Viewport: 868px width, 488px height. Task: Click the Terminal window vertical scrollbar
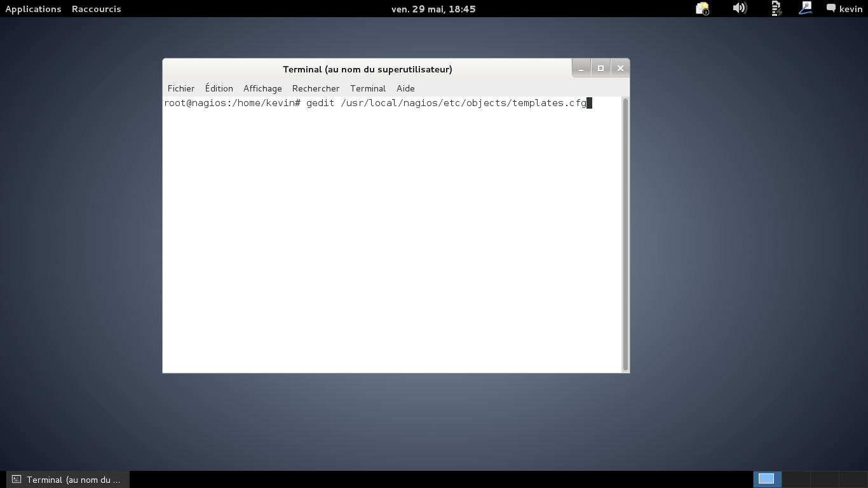[x=625, y=234]
